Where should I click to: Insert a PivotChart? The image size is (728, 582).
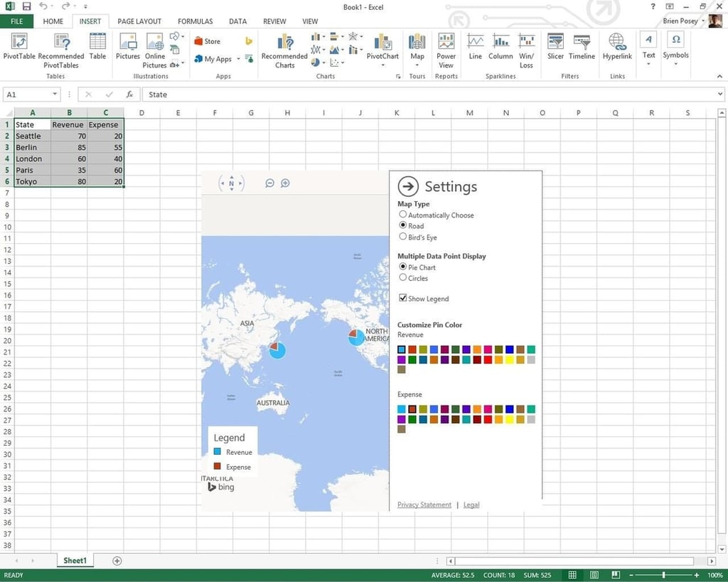tap(382, 49)
